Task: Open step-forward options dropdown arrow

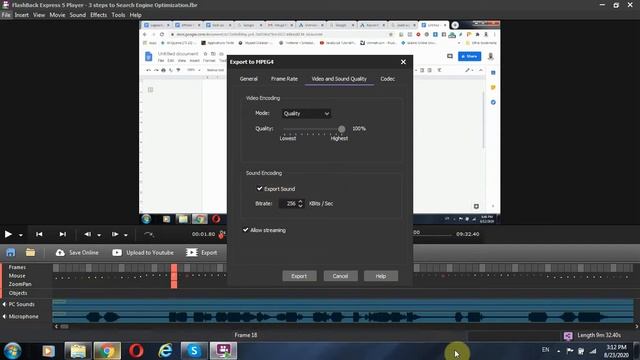Action: pos(126,236)
